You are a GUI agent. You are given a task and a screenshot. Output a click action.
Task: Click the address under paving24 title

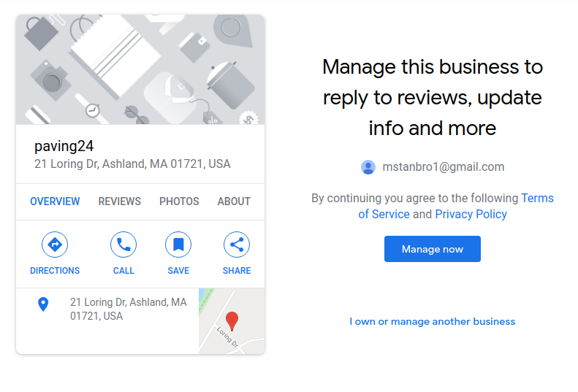(132, 164)
